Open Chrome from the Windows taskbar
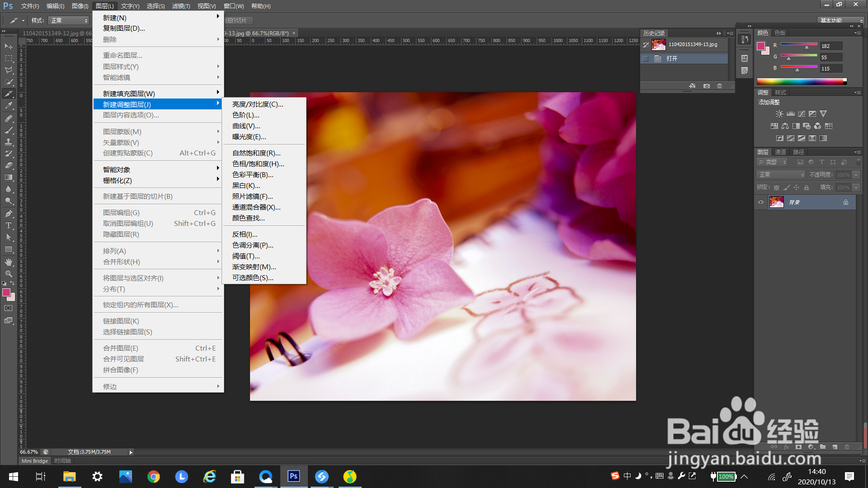This screenshot has width=868, height=488. click(154, 477)
